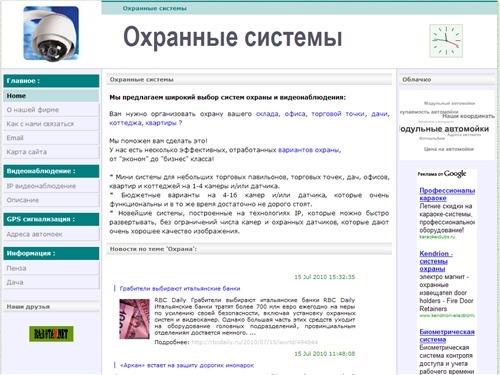This screenshot has width=500, height=375.
Task: Follow the 'склада' link
Action: coord(267,114)
